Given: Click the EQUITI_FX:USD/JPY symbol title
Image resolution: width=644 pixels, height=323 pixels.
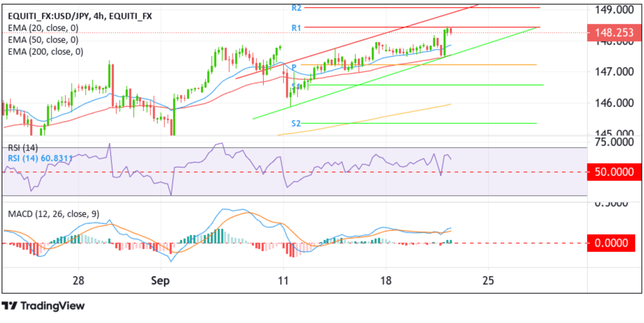Looking at the screenshot, I should 80,16.
